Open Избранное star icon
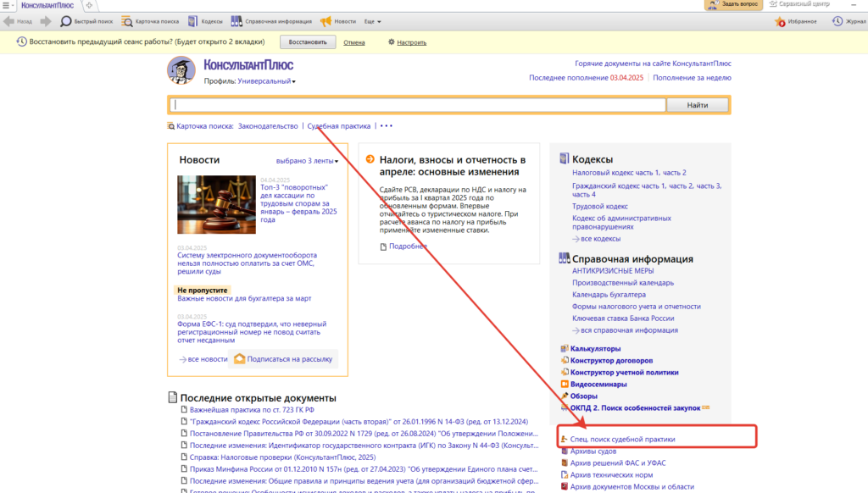The width and height of the screenshot is (868, 493). tap(795, 21)
